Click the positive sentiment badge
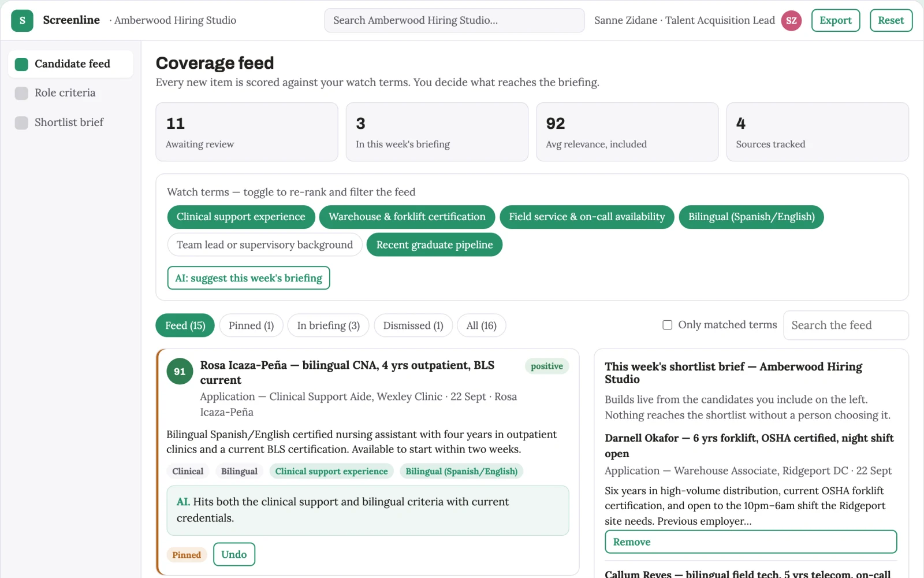This screenshot has height=578, width=924. click(546, 366)
